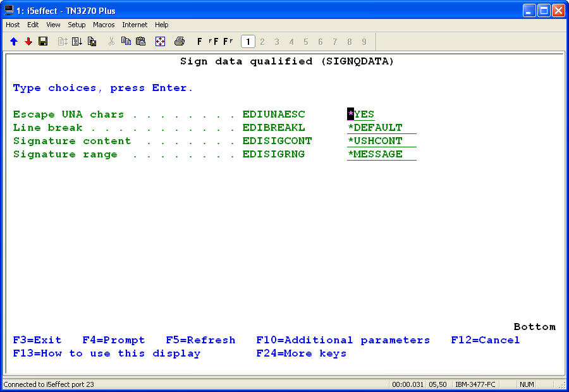Click F10=Additional parameters key label
Viewport: 569px width, 392px height.
343,340
